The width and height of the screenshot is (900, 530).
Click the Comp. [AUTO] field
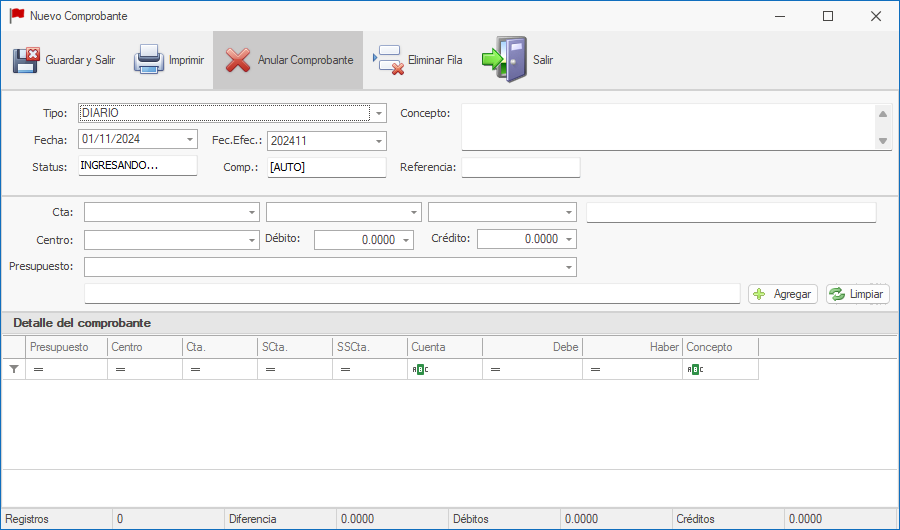[x=327, y=167]
